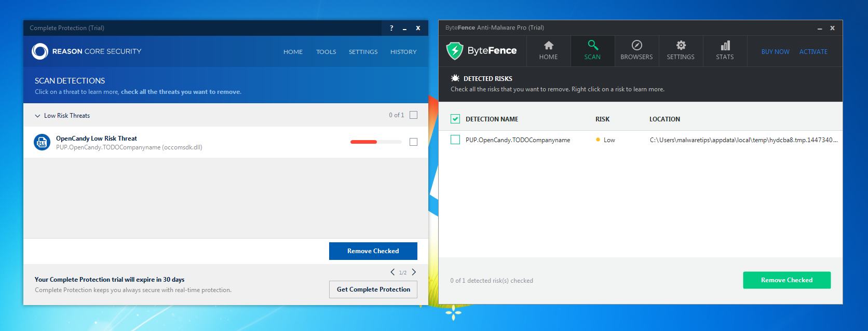Click the Buy Now link in ByteFence
Screen dimensions: 868x331
(775, 52)
